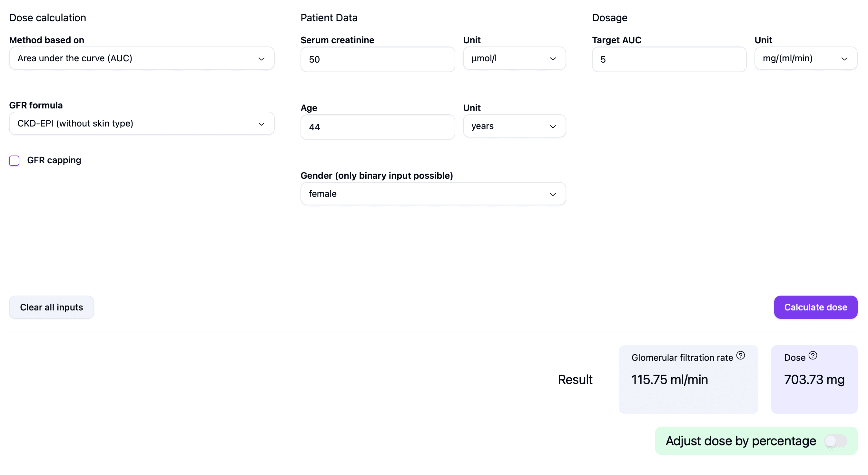Open Target AUC unit dropdown
This screenshot has width=868, height=475.
[805, 58]
